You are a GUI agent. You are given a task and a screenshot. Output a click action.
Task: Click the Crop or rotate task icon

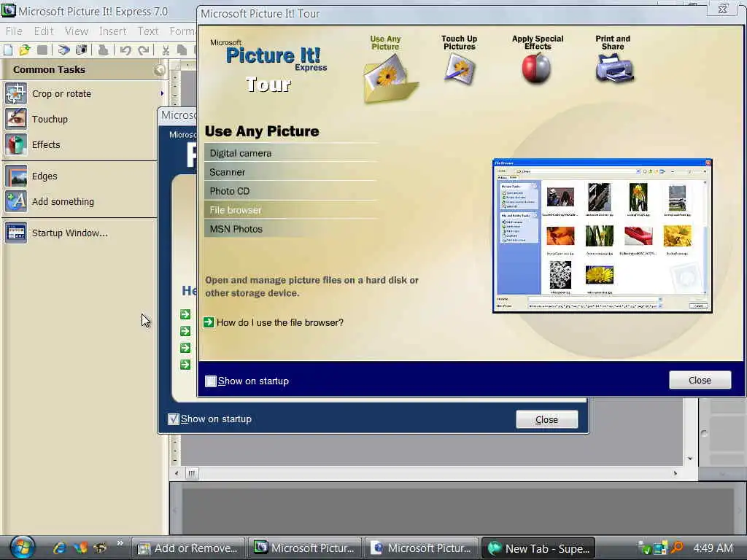click(x=16, y=93)
